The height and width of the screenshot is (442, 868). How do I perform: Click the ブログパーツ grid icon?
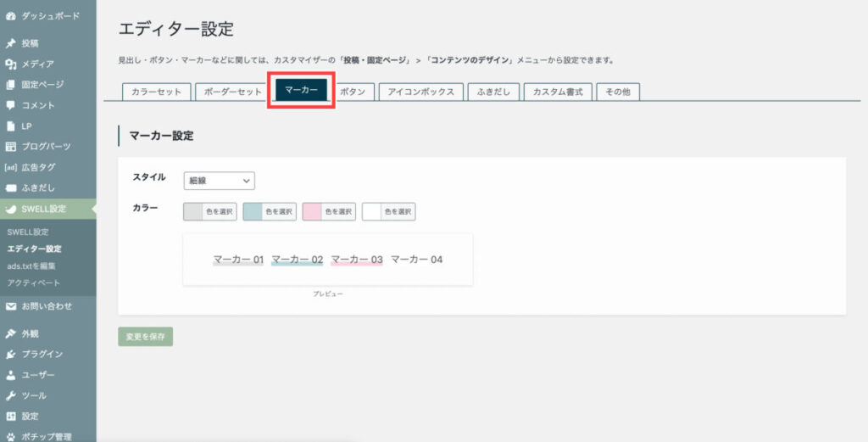click(10, 147)
